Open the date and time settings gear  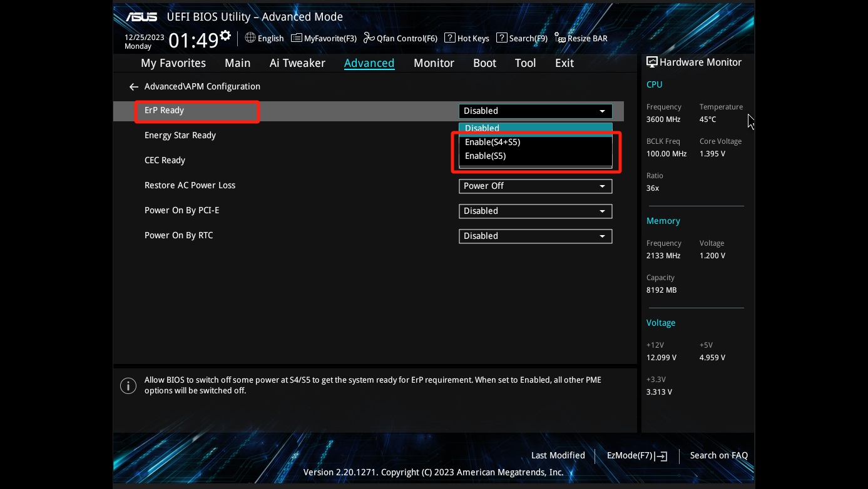(225, 35)
